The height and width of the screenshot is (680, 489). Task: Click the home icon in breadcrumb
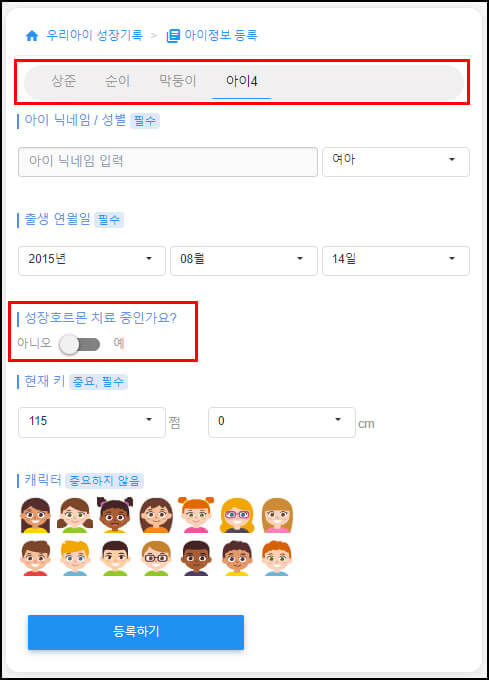32,35
